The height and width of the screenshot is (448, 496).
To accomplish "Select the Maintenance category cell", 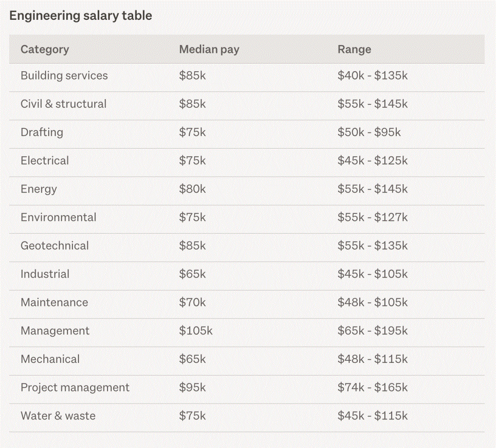I will (54, 303).
